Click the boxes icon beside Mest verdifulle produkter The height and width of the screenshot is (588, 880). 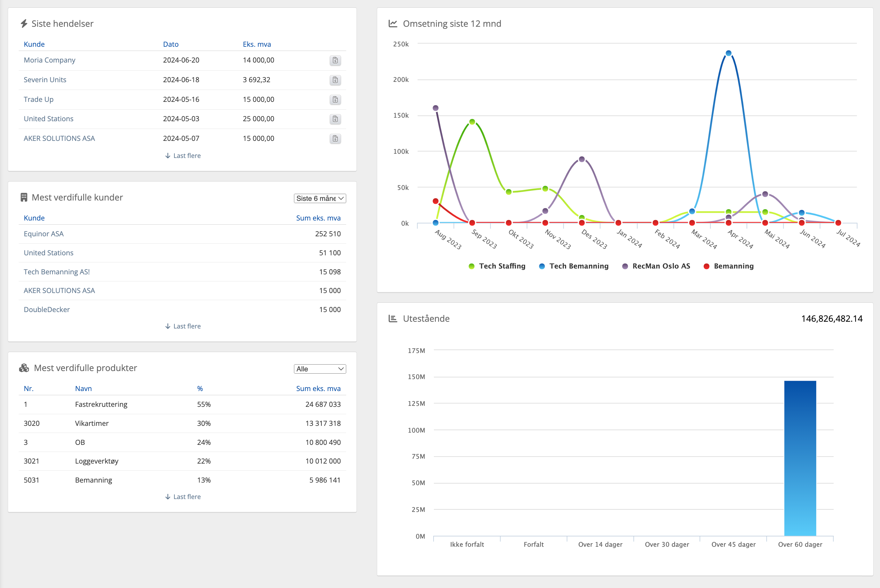(24, 368)
